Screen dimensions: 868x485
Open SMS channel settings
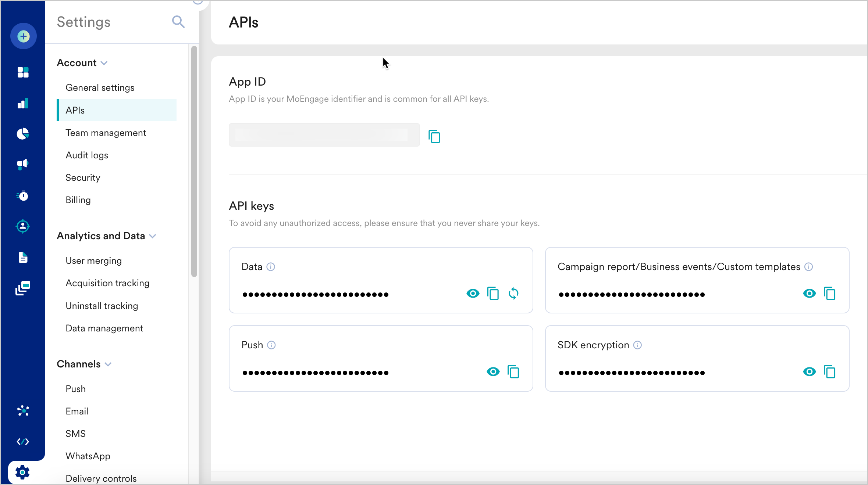pyautogui.click(x=75, y=434)
